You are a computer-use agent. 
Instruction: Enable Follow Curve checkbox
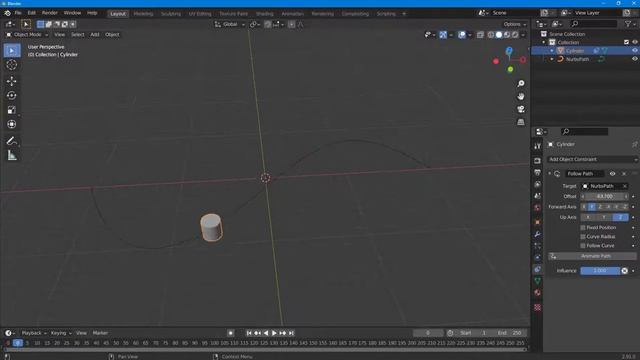click(583, 246)
